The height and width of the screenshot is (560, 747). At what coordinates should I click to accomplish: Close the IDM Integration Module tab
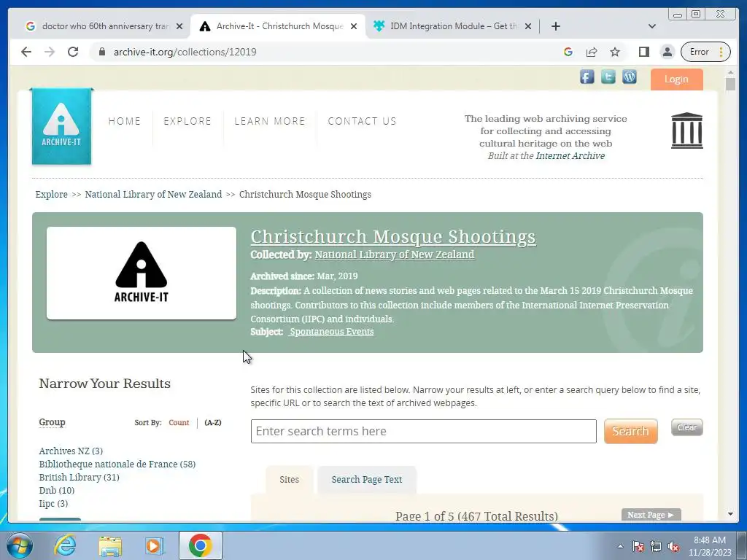(x=528, y=26)
